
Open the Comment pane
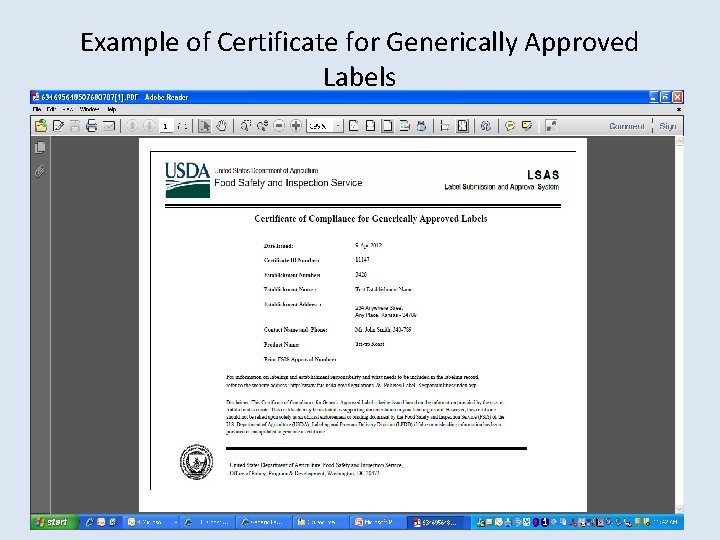coord(626,126)
